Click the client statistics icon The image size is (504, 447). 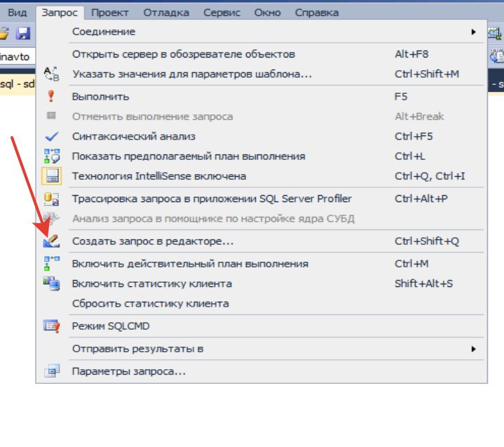51,283
